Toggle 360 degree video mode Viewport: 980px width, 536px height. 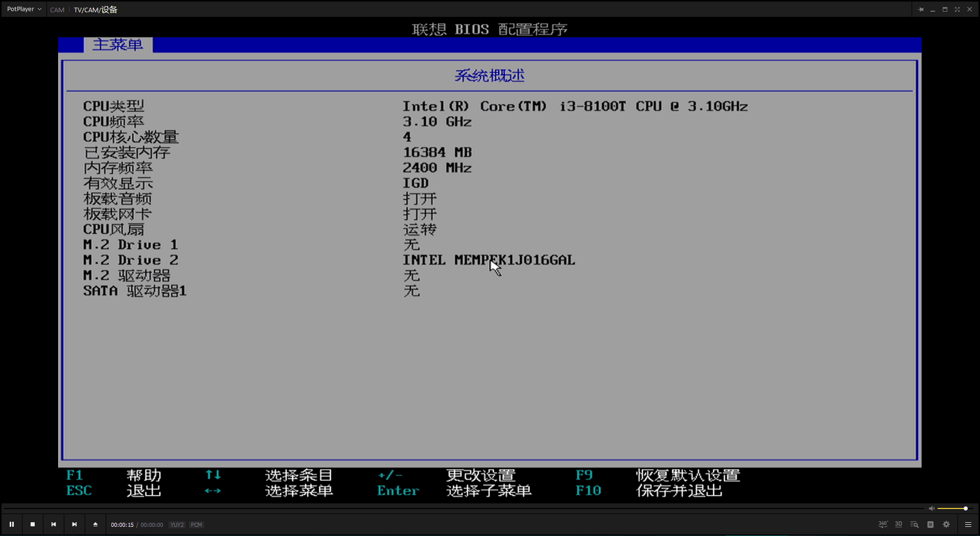pyautogui.click(x=883, y=524)
